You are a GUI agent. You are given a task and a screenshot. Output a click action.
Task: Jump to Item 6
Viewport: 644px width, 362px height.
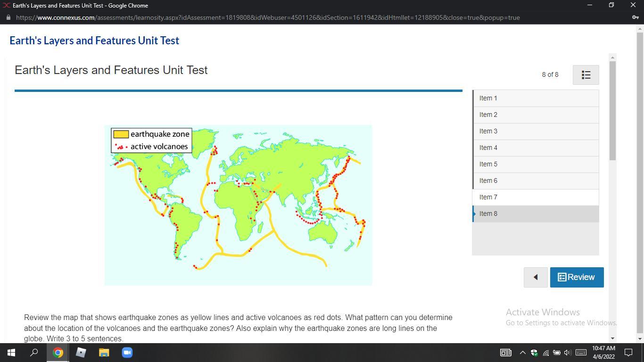[x=536, y=181]
